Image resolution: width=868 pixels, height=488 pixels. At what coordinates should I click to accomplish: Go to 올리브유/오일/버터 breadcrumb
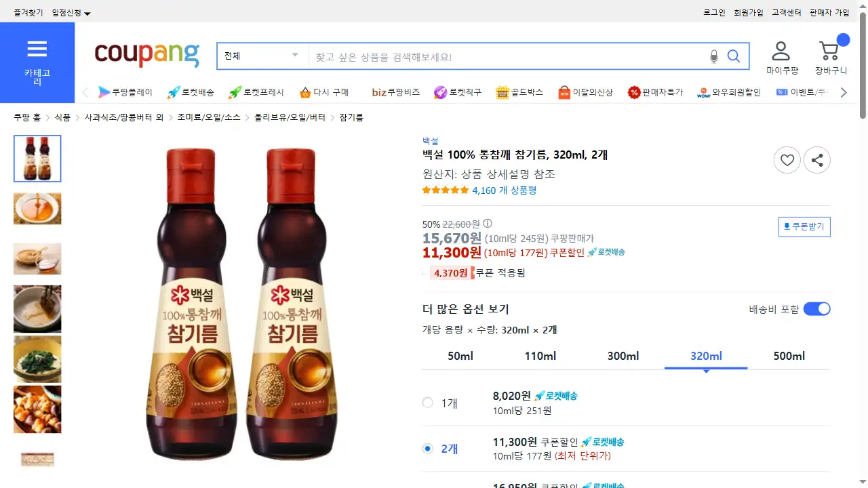click(x=290, y=117)
